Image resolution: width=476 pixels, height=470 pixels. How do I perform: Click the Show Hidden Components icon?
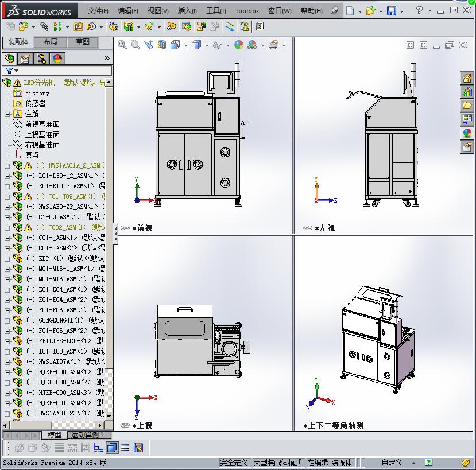coord(114,27)
